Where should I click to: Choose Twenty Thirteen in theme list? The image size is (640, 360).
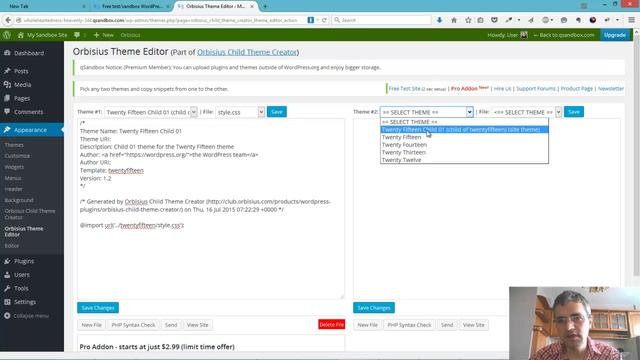pos(464,152)
